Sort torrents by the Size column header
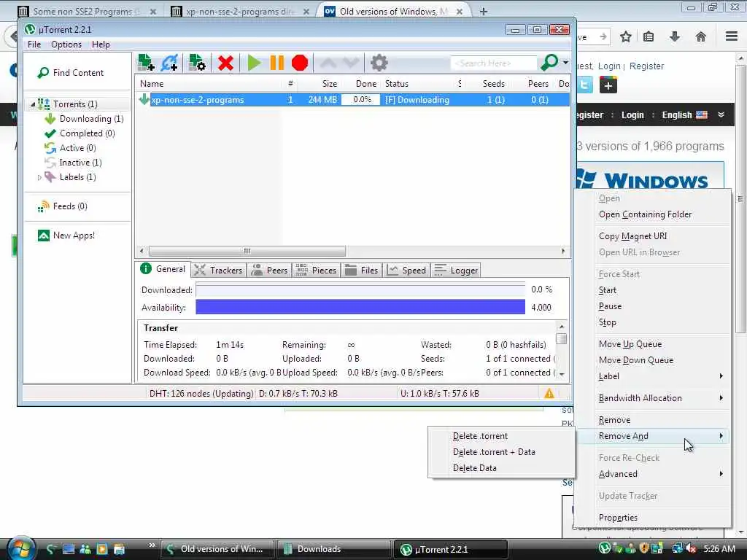 tap(329, 84)
